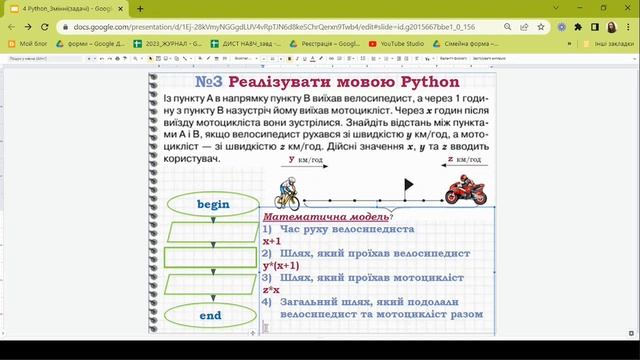Select the end oval shape

pos(211,315)
